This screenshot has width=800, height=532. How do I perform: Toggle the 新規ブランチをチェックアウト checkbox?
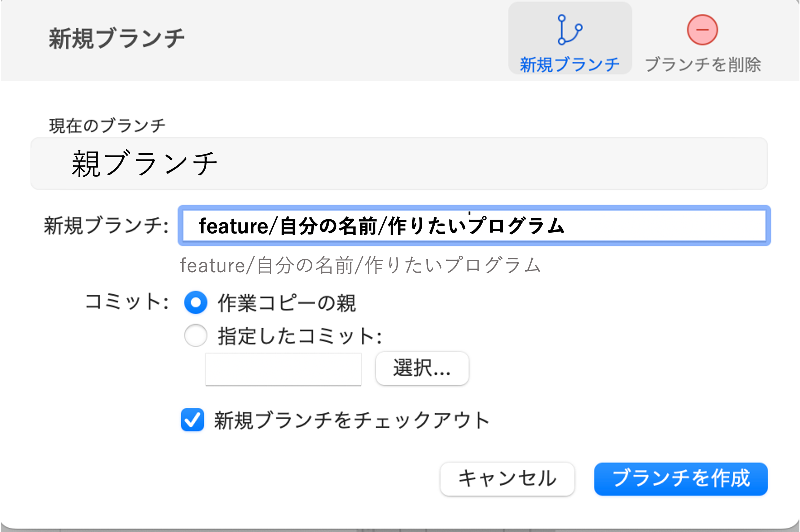192,420
